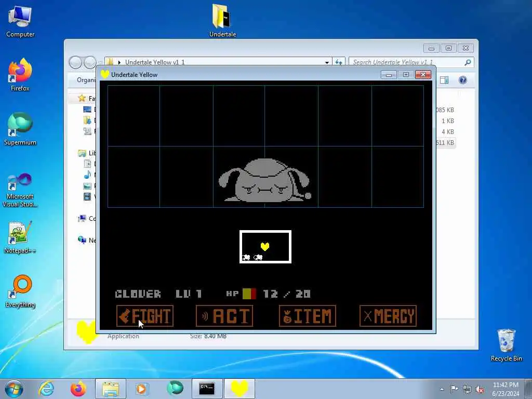Click the muted volume tray icon
The height and width of the screenshot is (399, 532).
tap(480, 389)
